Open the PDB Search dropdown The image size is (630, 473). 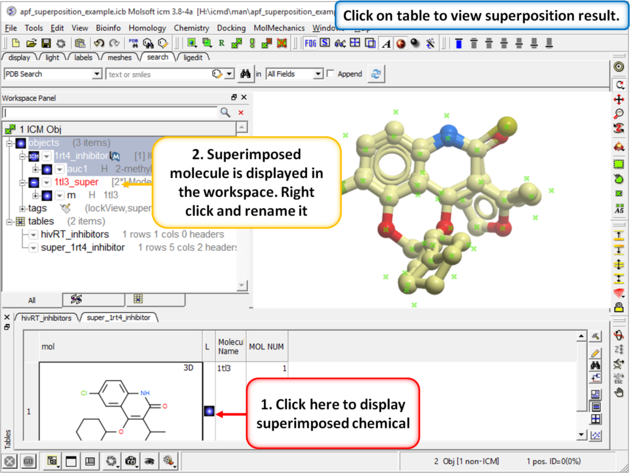tap(95, 74)
